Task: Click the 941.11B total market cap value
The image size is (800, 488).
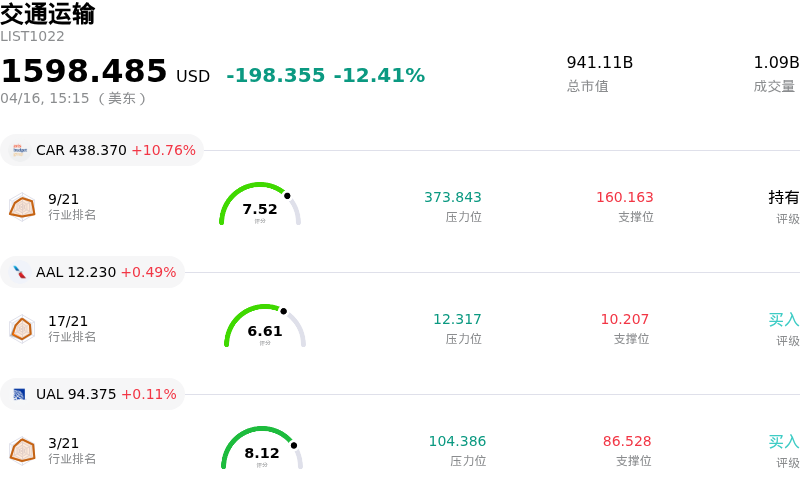Action: coord(600,63)
